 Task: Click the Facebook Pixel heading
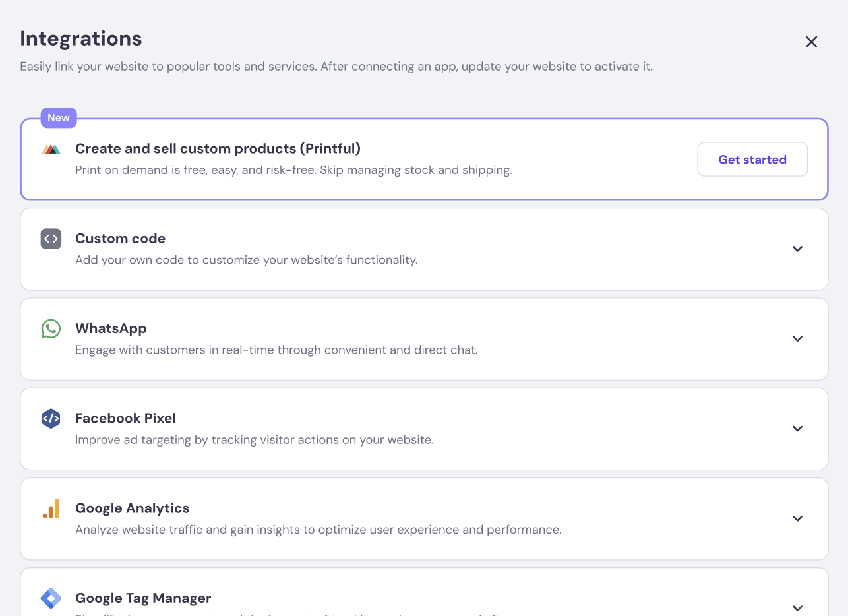[125, 418]
